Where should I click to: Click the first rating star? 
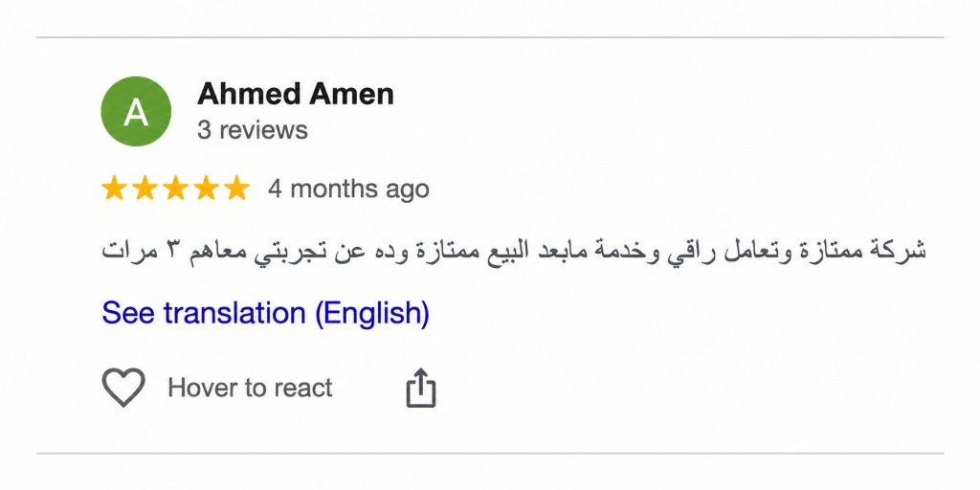pos(114,189)
